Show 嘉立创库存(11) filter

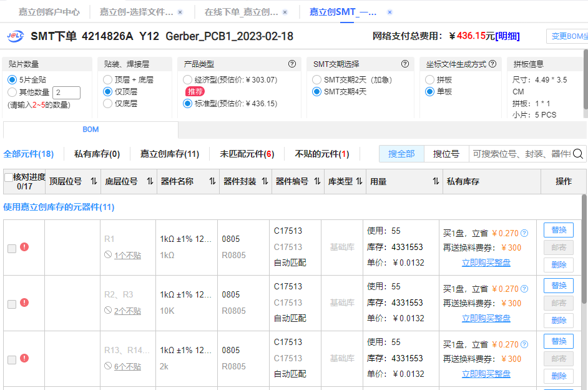pos(170,154)
